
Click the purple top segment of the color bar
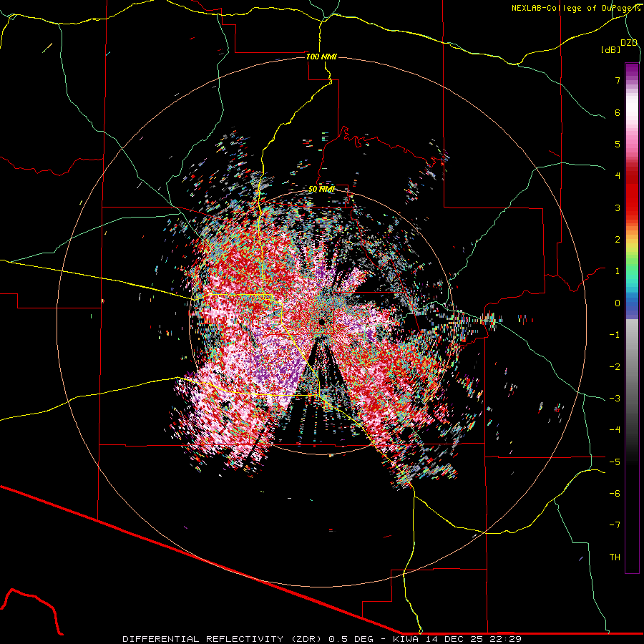(x=632, y=70)
